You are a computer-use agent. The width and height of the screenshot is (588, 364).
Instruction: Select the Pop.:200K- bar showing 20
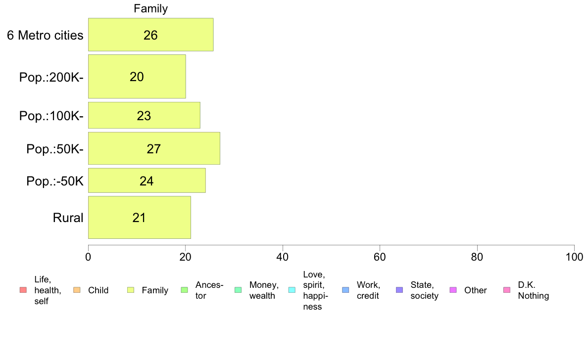(137, 77)
